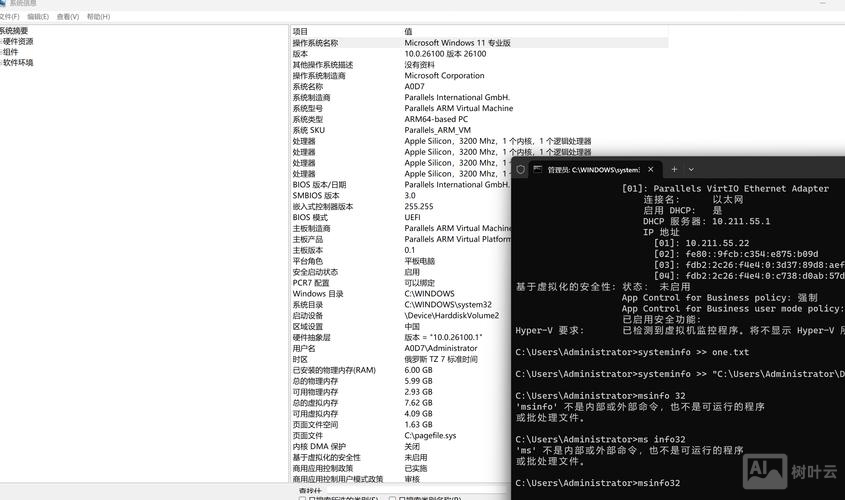The width and height of the screenshot is (845, 500).
Task: Click the 值 column header
Action: (408, 31)
